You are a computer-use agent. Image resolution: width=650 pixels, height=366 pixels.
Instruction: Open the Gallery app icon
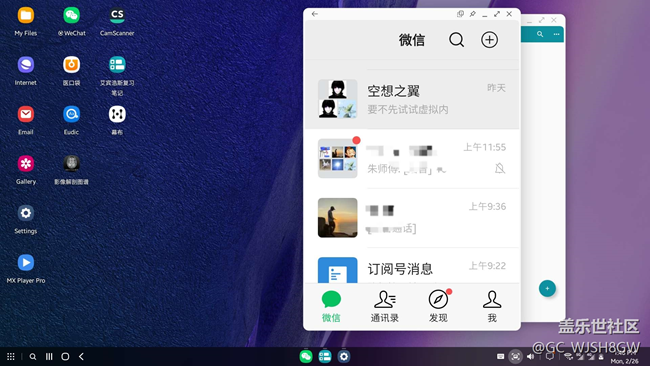26,164
